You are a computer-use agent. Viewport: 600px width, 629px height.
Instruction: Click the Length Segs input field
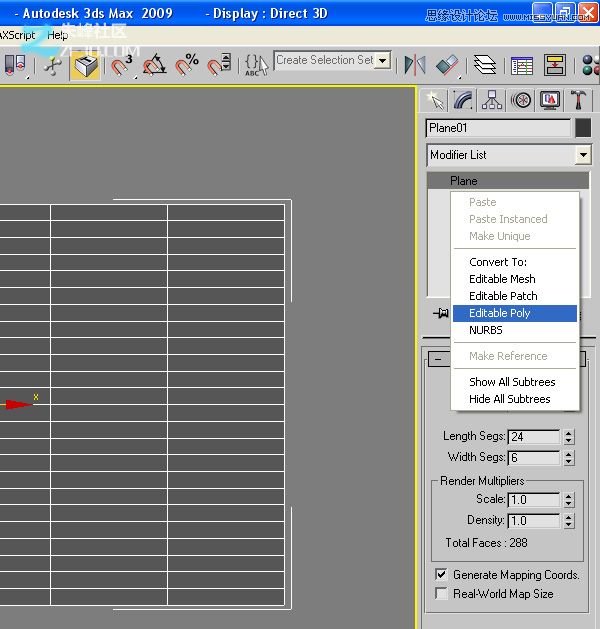[533, 437]
